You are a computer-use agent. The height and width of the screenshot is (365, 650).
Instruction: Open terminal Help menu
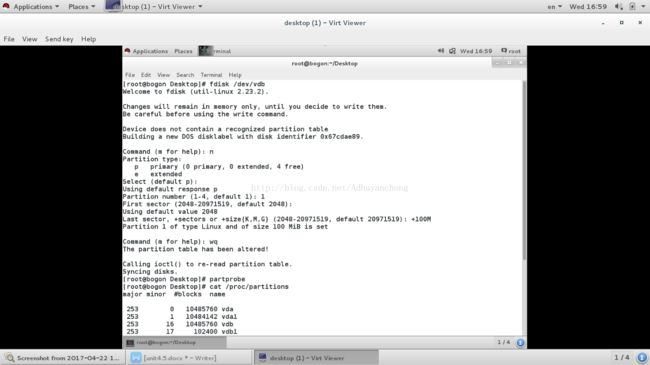(x=235, y=75)
